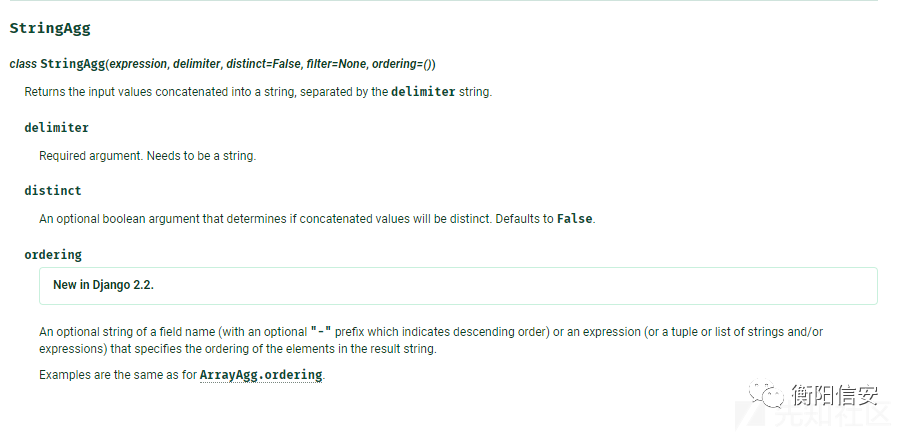Click the StringAgg section heading

point(50,28)
